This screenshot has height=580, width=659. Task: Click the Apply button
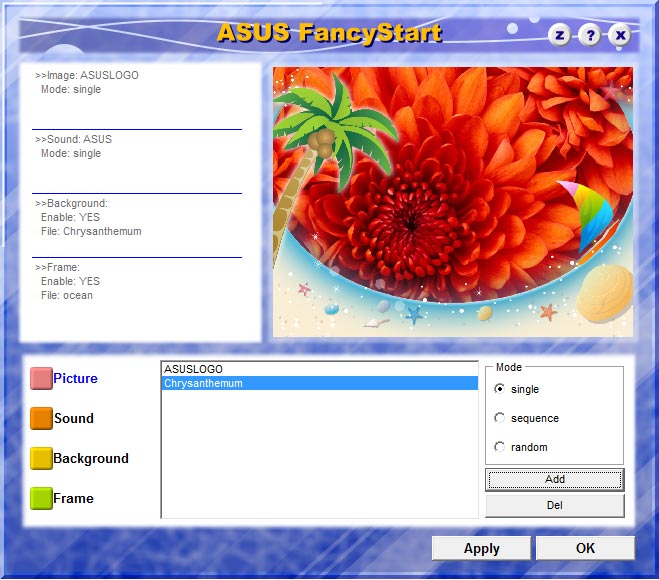click(481, 548)
